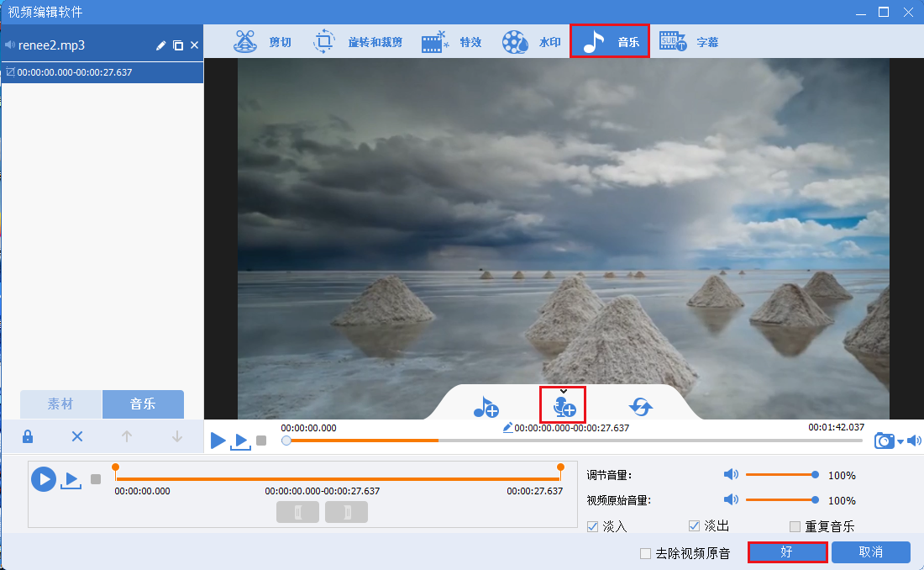Edit the preview time range with pencil icon
Image resolution: width=924 pixels, height=570 pixels.
(507, 428)
